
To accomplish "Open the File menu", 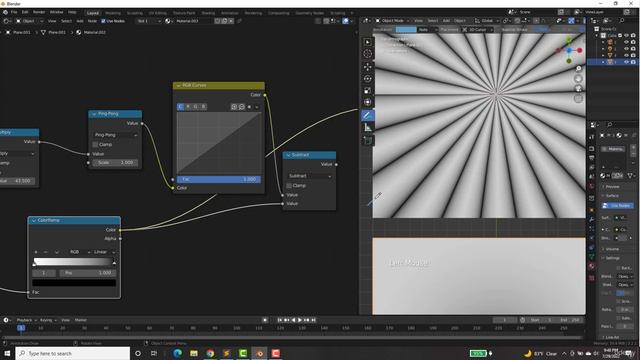I will click(14, 12).
